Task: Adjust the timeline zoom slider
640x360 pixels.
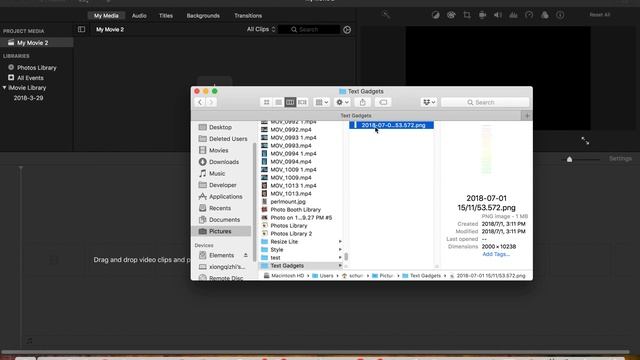Action: [x=569, y=159]
